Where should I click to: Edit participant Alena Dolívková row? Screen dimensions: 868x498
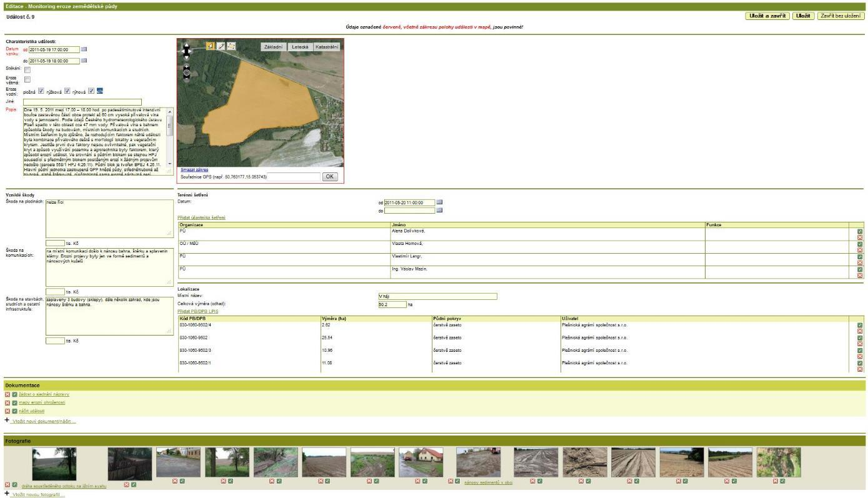click(860, 232)
